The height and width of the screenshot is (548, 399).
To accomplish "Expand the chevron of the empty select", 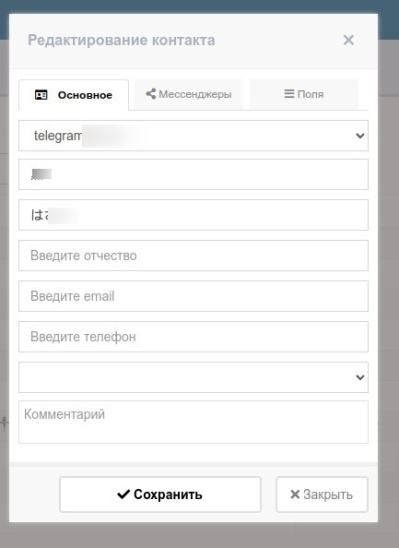I will (x=360, y=377).
